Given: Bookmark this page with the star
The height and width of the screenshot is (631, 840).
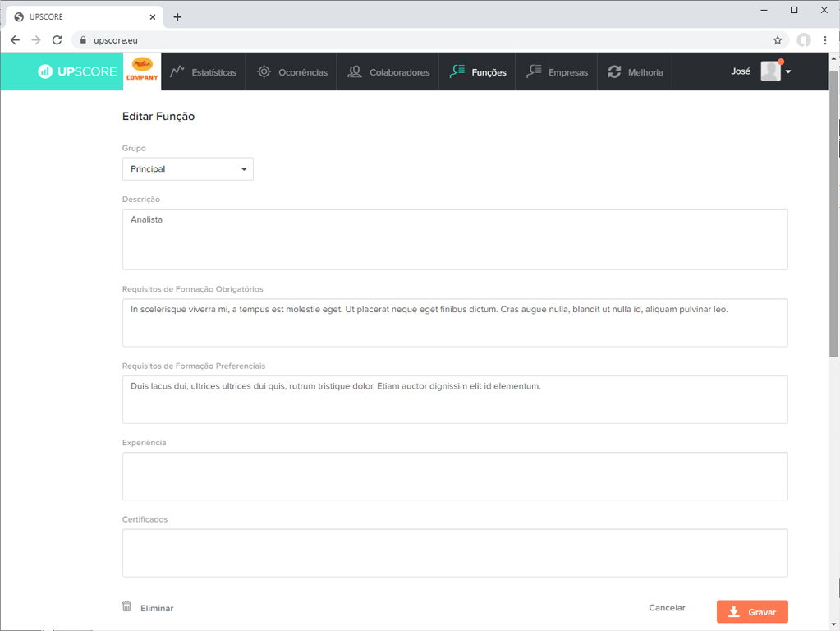Looking at the screenshot, I should point(778,40).
